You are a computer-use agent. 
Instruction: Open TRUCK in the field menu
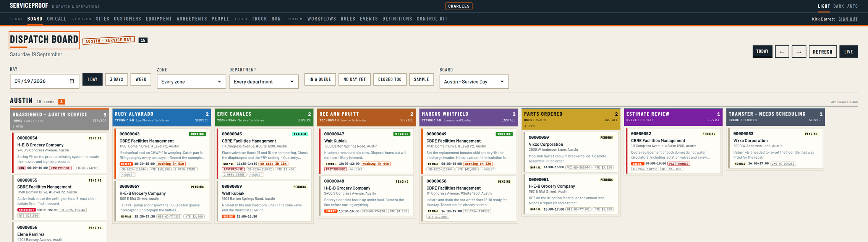(259, 19)
